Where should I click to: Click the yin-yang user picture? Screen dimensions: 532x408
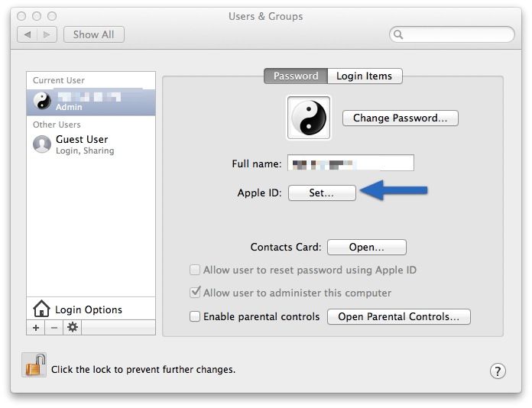pyautogui.click(x=309, y=118)
